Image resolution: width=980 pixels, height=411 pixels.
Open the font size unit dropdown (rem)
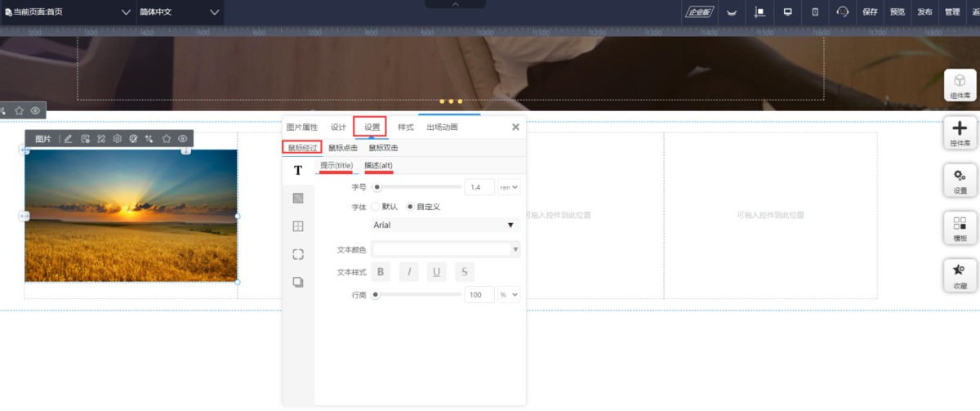(x=509, y=187)
